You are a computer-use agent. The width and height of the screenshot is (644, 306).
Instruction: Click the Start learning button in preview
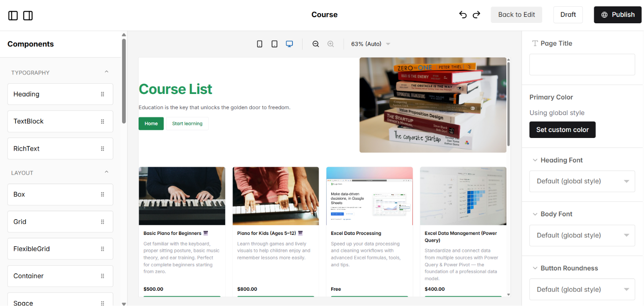click(x=187, y=124)
